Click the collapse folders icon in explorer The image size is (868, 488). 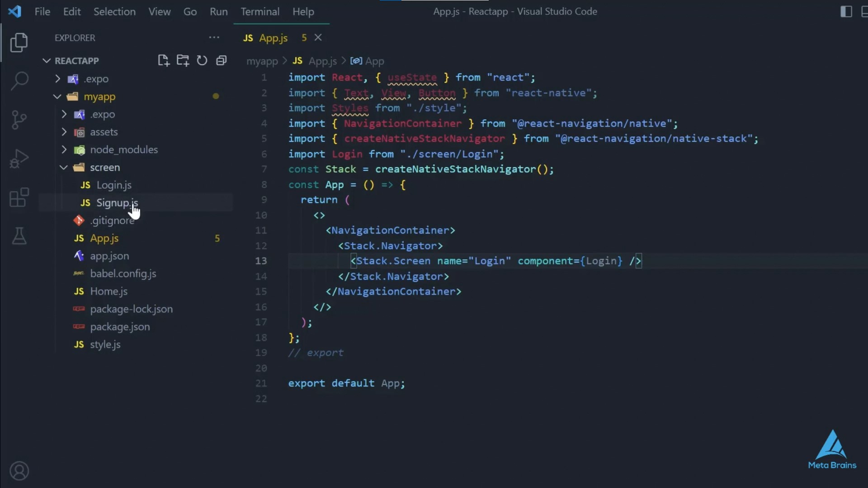coord(221,60)
